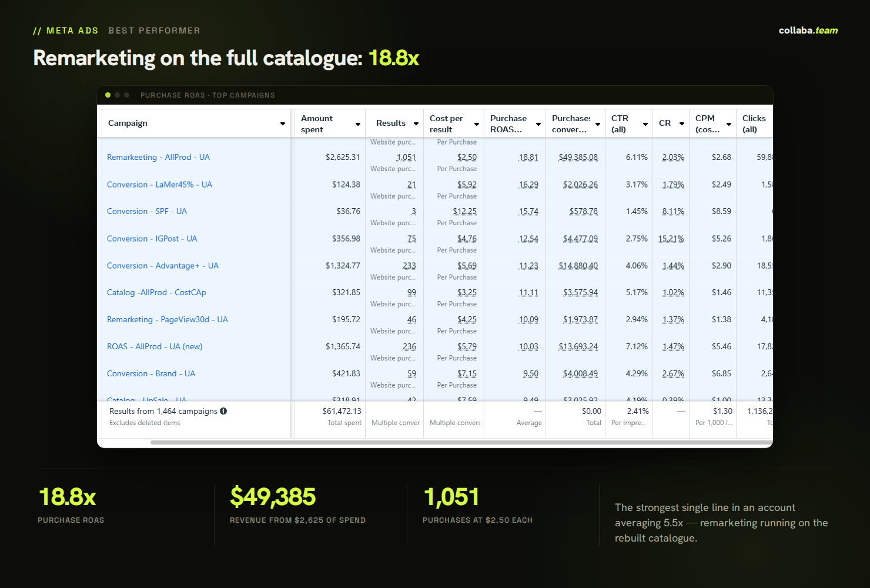Click the horizontal scrollbar under the table
Viewport: 870px width, 588px height.
[461, 442]
